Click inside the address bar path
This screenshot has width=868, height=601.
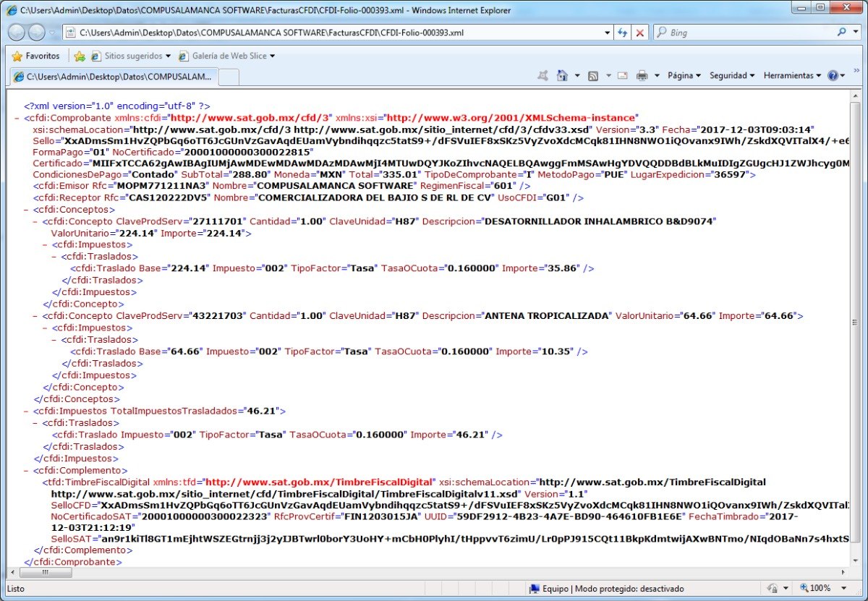[333, 33]
